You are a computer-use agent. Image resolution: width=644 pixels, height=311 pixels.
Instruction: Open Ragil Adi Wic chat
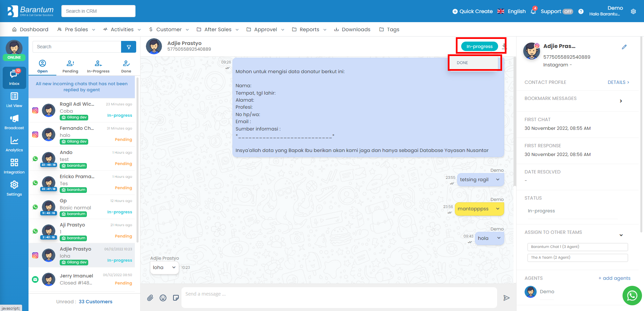click(x=82, y=110)
